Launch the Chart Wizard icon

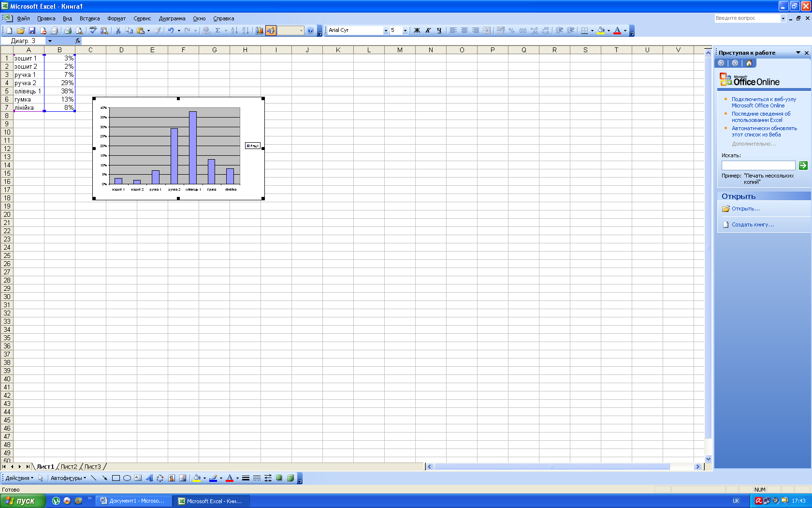(x=260, y=30)
